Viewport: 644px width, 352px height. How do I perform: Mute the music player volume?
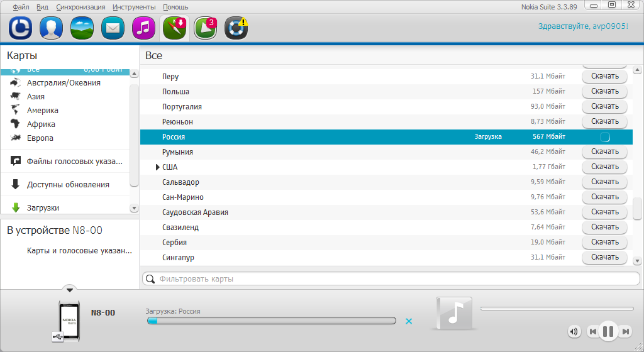click(574, 331)
